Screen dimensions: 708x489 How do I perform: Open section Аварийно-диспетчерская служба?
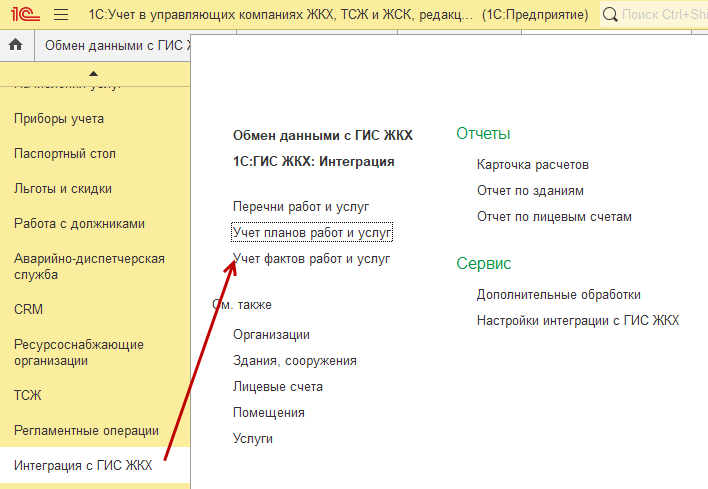pyautogui.click(x=89, y=266)
